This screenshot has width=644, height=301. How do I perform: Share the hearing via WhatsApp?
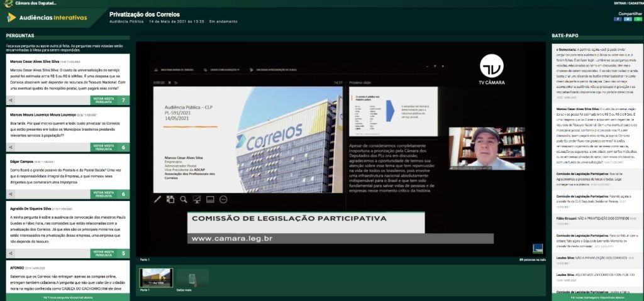[636, 19]
